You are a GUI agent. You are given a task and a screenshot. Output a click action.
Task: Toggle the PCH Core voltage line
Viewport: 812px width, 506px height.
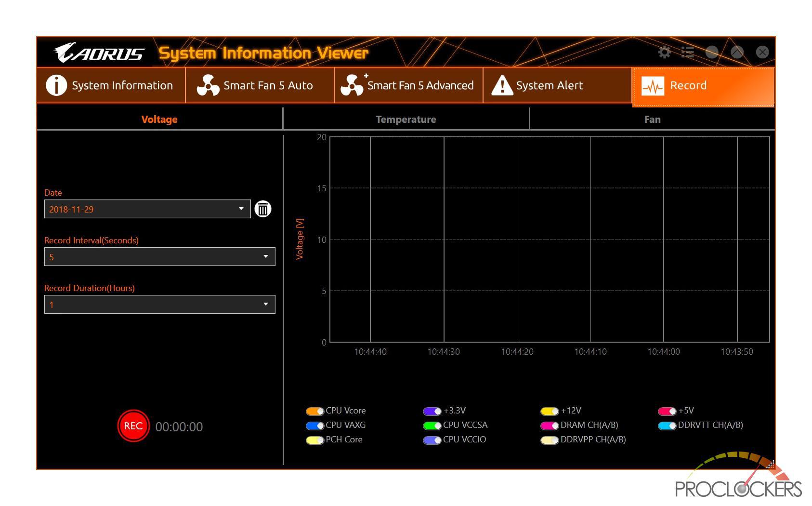pos(315,440)
